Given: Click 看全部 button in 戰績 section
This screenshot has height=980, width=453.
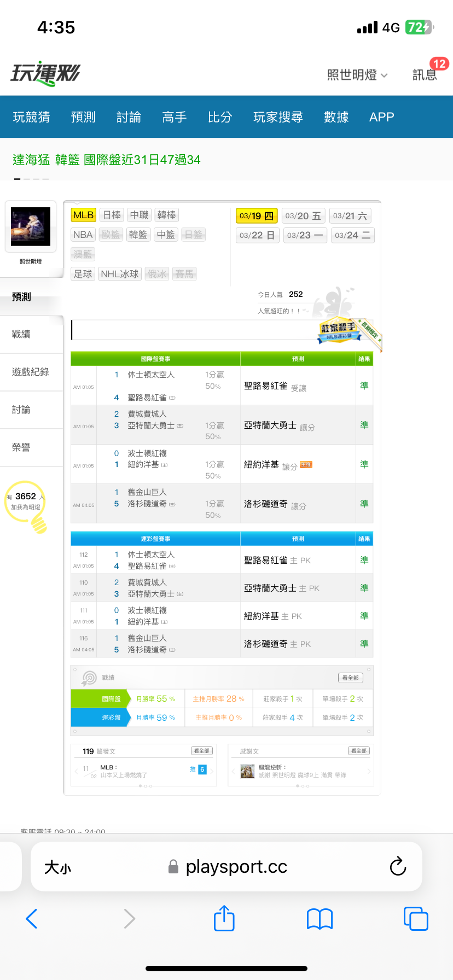Looking at the screenshot, I should [x=350, y=678].
